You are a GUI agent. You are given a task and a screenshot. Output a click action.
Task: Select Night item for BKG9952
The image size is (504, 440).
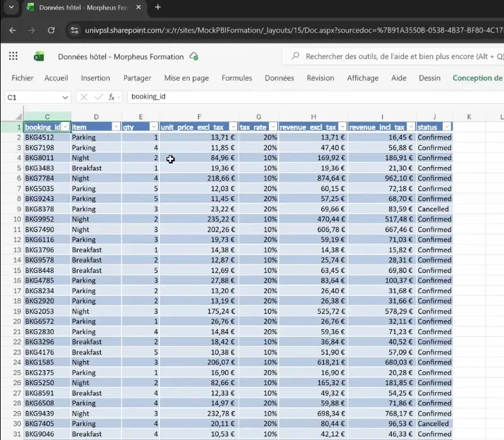point(96,219)
